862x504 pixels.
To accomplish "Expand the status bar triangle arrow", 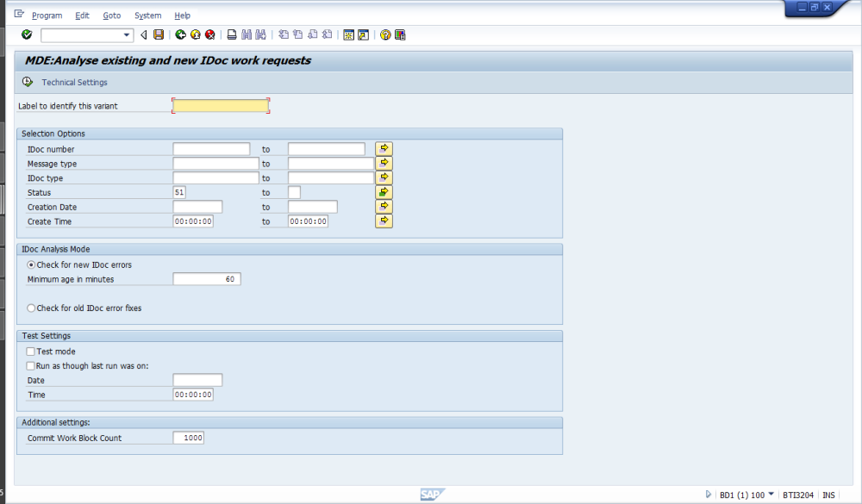I will (708, 495).
